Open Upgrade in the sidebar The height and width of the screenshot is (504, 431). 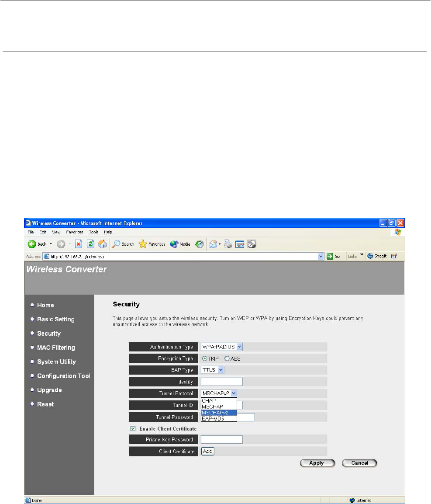[x=49, y=390]
